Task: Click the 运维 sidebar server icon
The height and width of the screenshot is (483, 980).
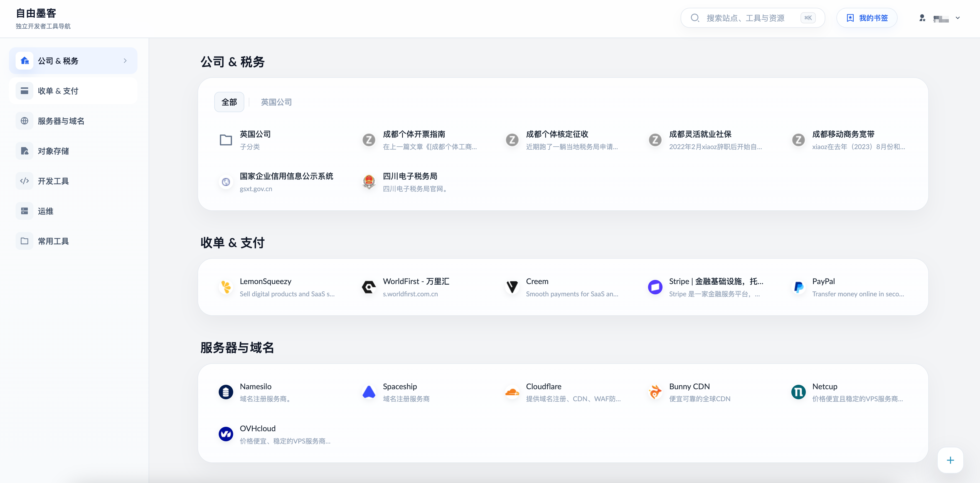Action: (25, 211)
